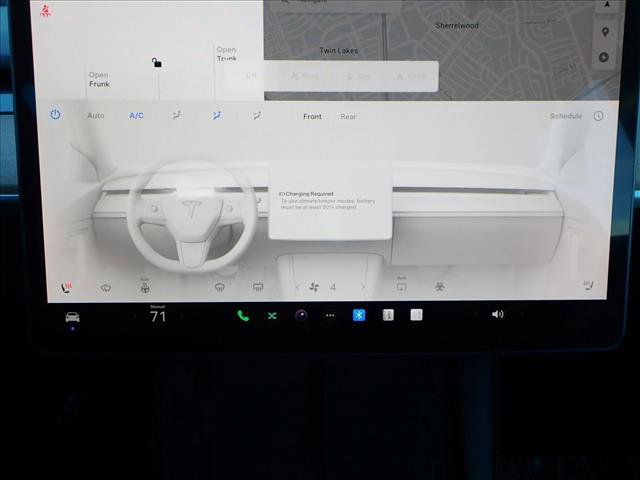Switch to the Front climate tab
640x480 pixels.
312,117
